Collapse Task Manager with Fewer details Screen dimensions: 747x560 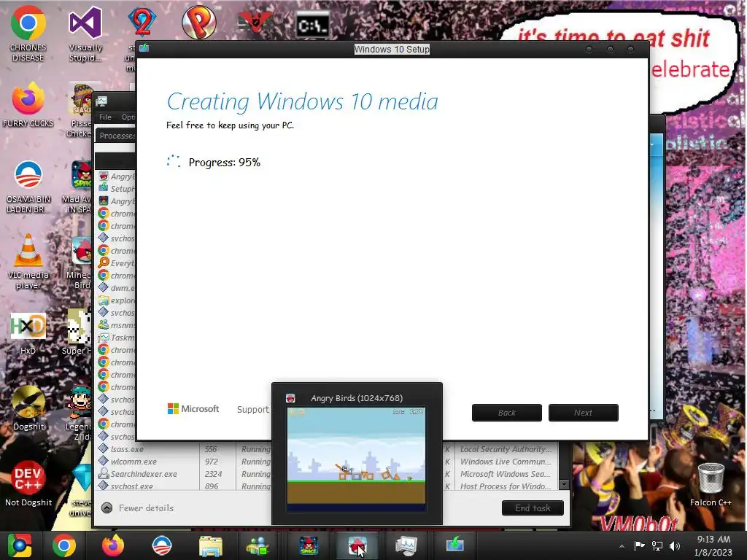(x=138, y=508)
